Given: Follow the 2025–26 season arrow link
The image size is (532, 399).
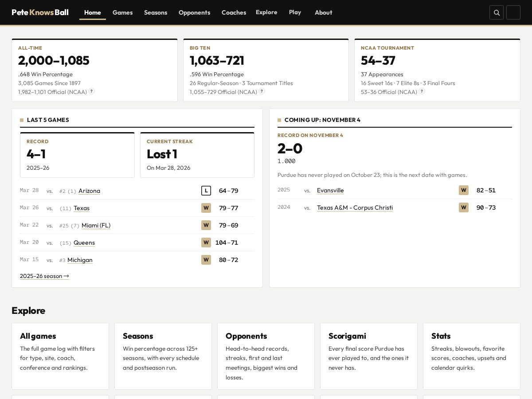Looking at the screenshot, I should [x=44, y=276].
